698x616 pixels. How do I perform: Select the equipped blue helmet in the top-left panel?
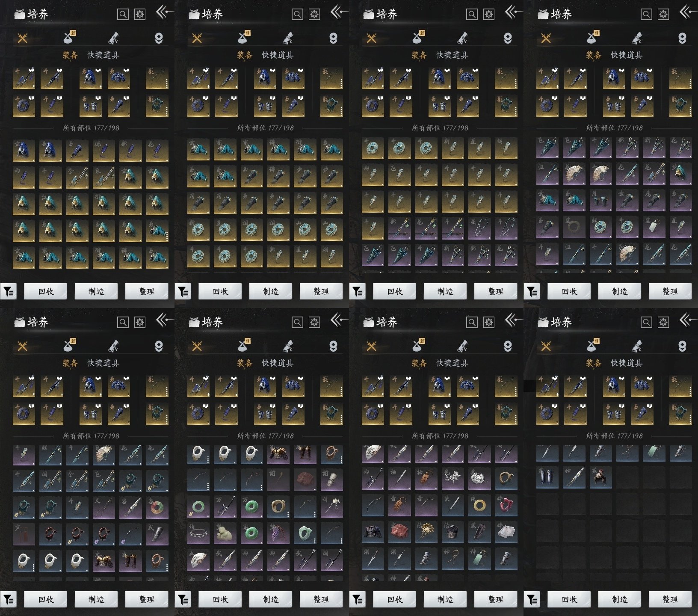pyautogui.click(x=91, y=78)
